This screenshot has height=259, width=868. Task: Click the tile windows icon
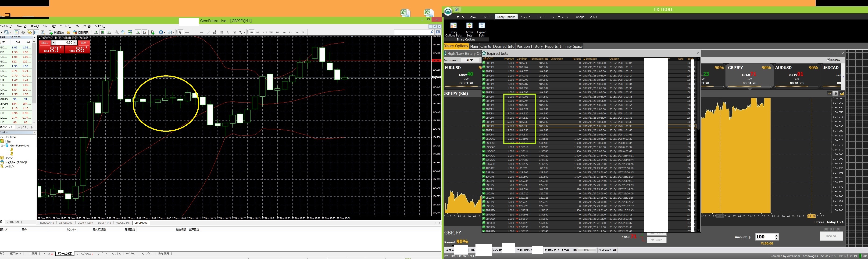click(x=130, y=32)
